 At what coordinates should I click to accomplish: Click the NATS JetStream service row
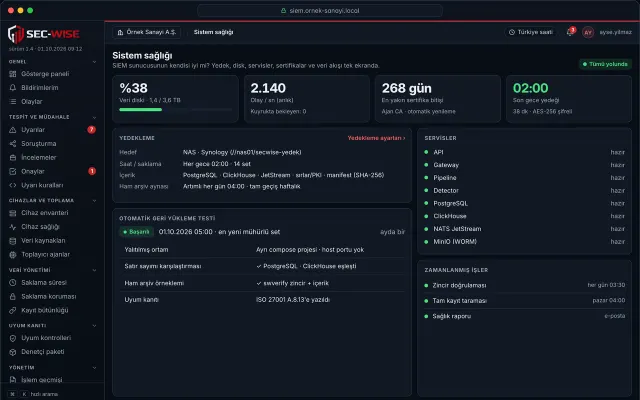(524, 229)
